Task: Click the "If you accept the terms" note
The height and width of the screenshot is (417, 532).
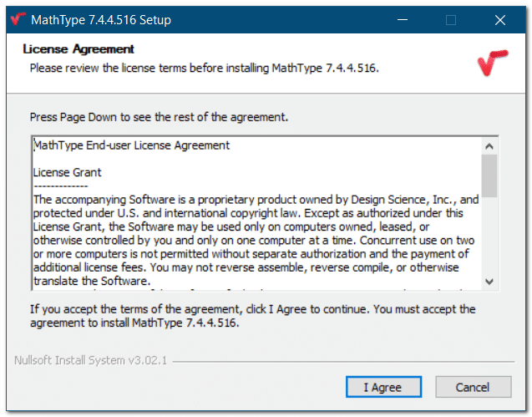Action: coord(251,316)
